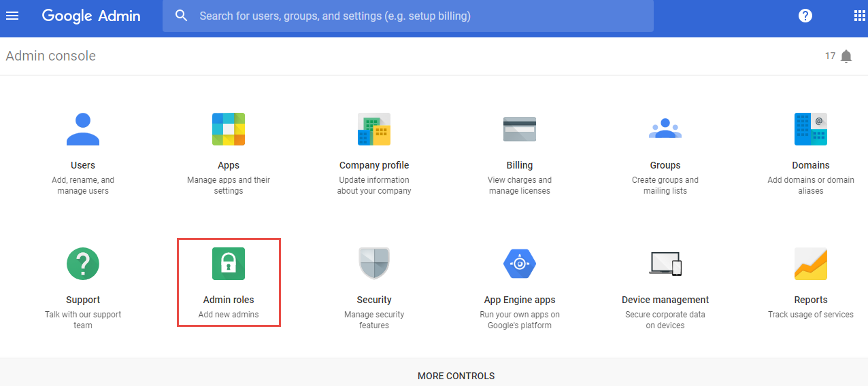The height and width of the screenshot is (386, 868).
Task: Click "Talk with our support team" text
Action: coord(83,320)
